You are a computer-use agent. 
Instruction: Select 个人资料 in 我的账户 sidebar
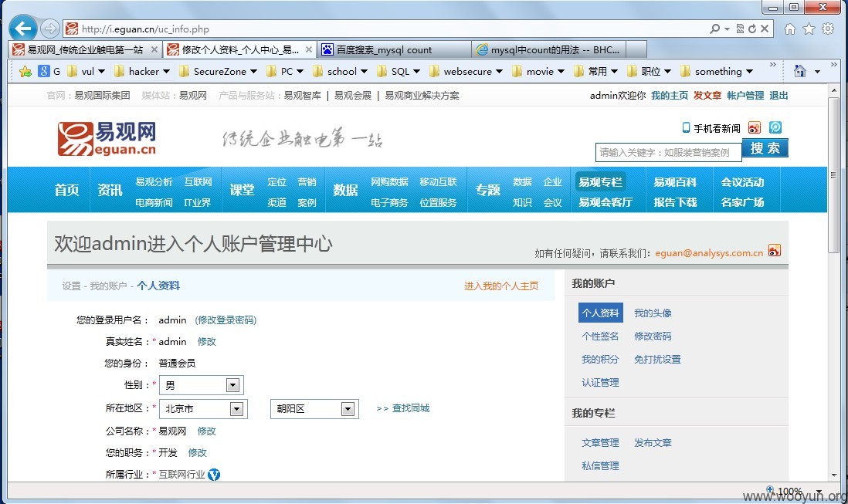[600, 313]
